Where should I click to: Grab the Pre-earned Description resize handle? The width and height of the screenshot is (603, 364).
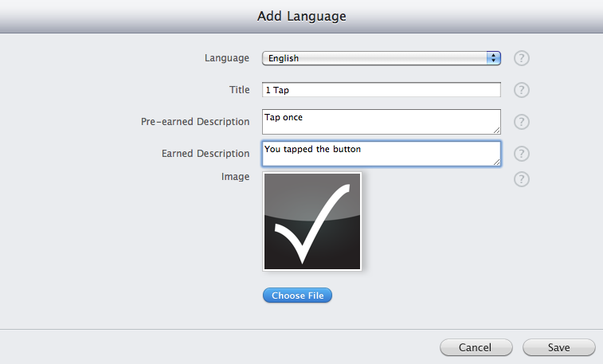496,131
